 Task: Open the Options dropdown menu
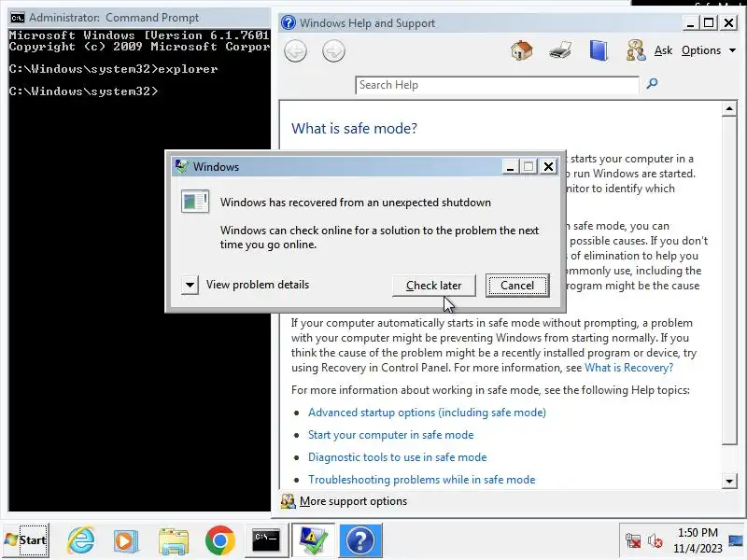[x=709, y=50]
